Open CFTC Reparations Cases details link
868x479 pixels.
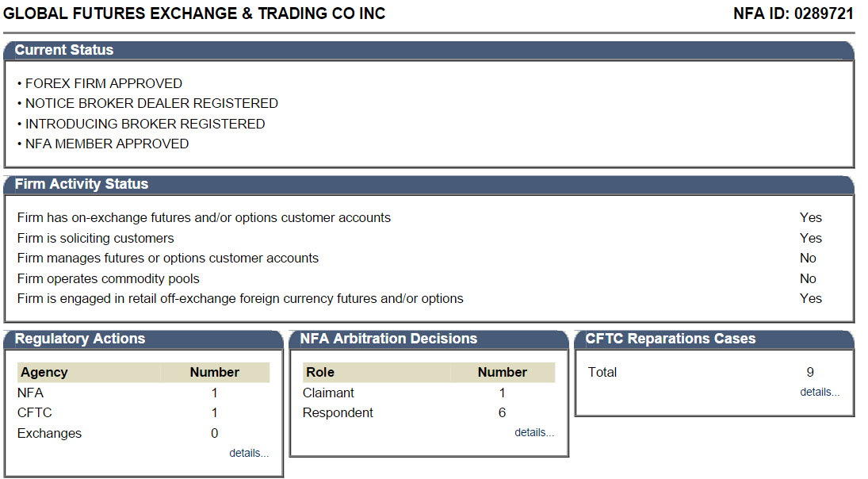[x=820, y=392]
